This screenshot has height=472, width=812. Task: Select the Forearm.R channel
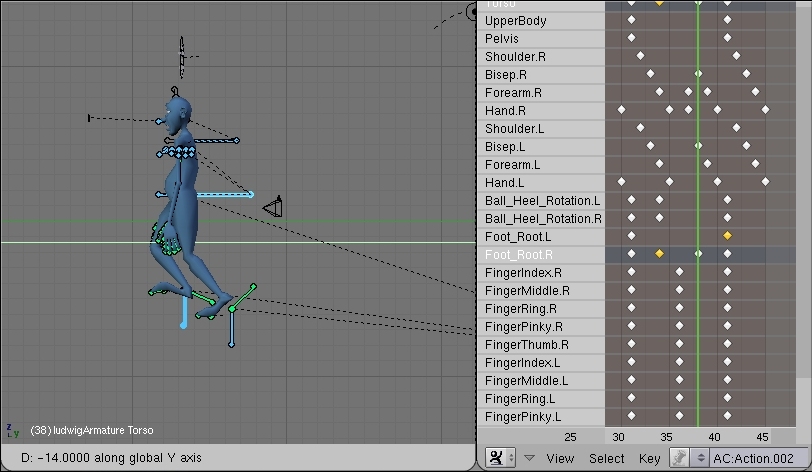pyautogui.click(x=541, y=93)
